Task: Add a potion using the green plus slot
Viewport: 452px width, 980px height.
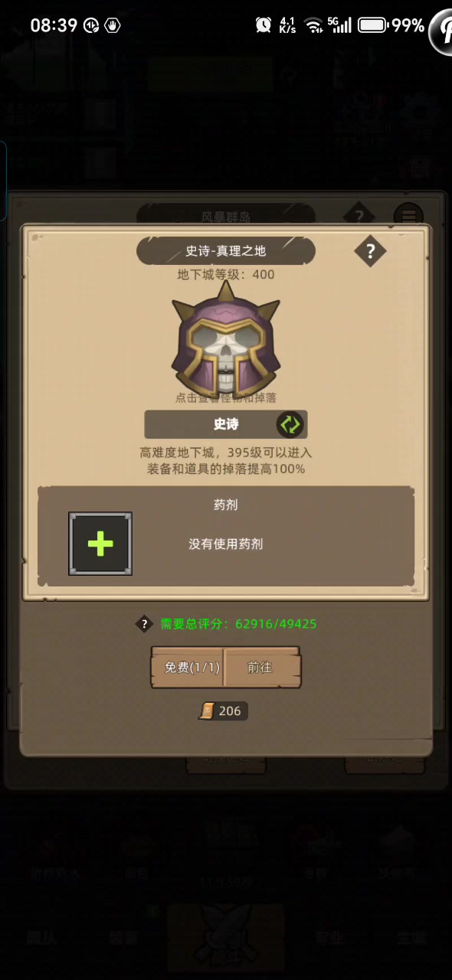Action: point(100,544)
